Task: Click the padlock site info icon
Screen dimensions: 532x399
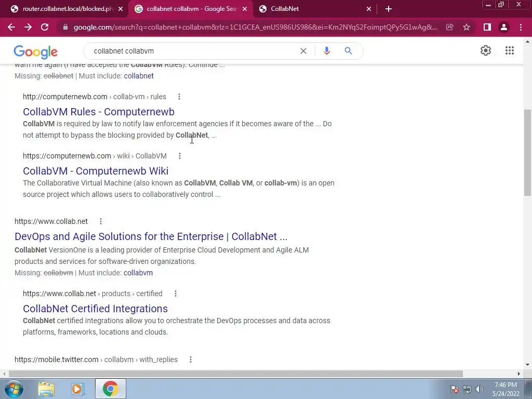Action: pos(65,27)
